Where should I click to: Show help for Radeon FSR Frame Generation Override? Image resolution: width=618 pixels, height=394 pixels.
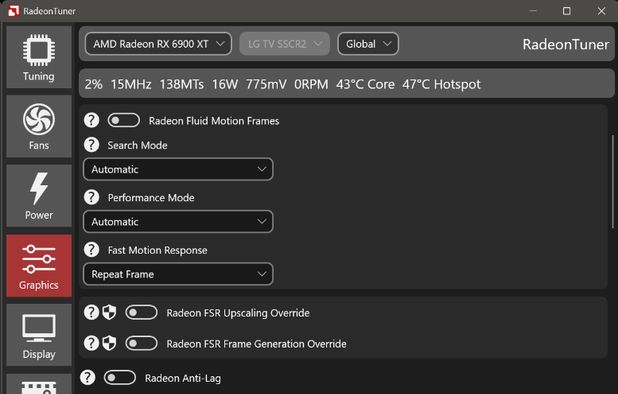point(91,344)
